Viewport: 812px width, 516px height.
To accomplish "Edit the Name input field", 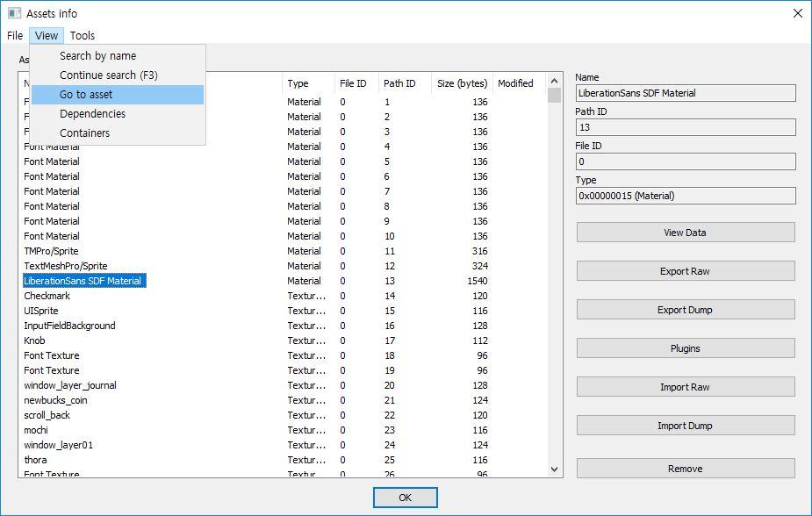I will point(685,92).
